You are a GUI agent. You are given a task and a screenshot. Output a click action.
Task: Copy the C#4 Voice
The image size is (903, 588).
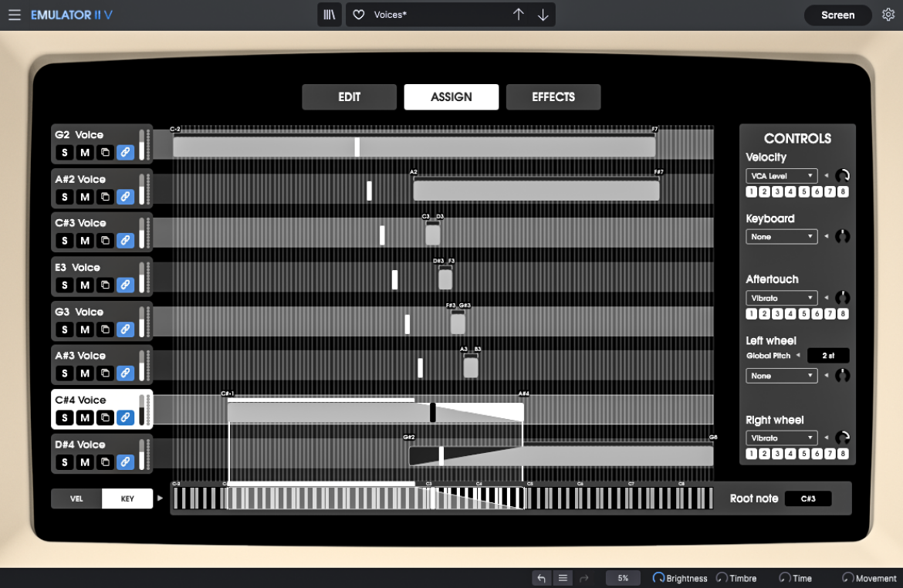point(106,417)
